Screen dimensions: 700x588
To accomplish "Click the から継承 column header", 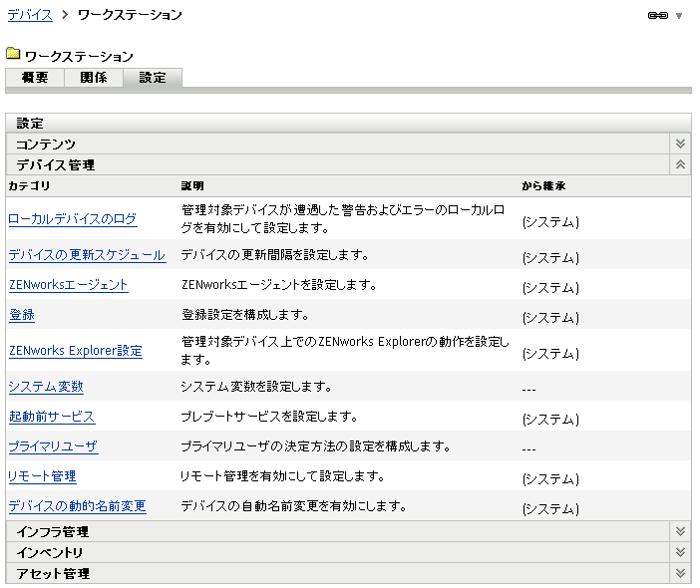I will point(543,185).
